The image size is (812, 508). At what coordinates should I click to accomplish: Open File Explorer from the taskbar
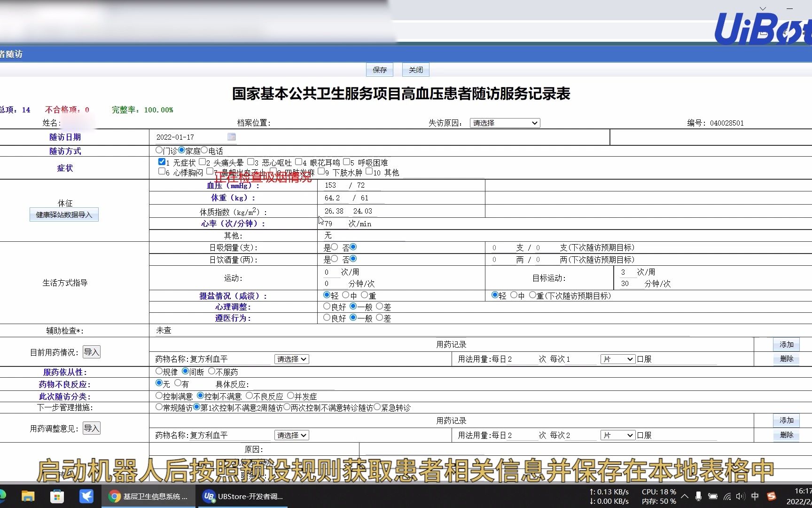28,496
